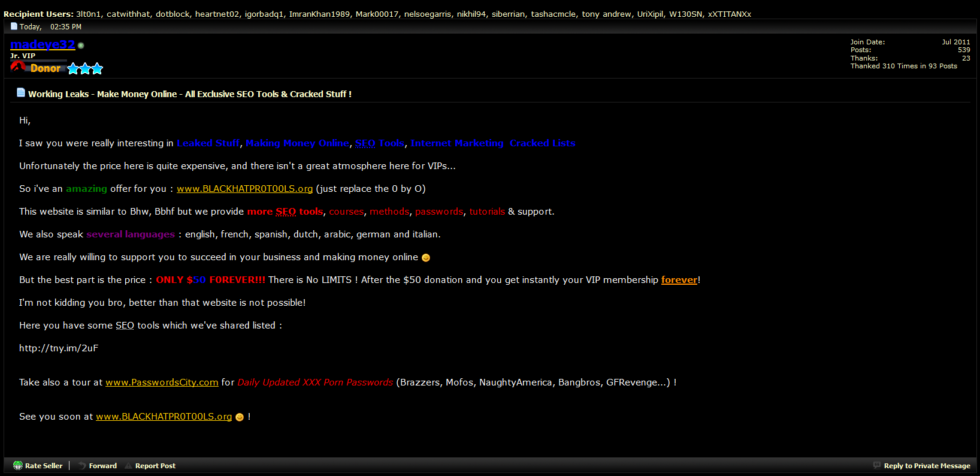Click the Reply to Private Message button

pos(927,466)
